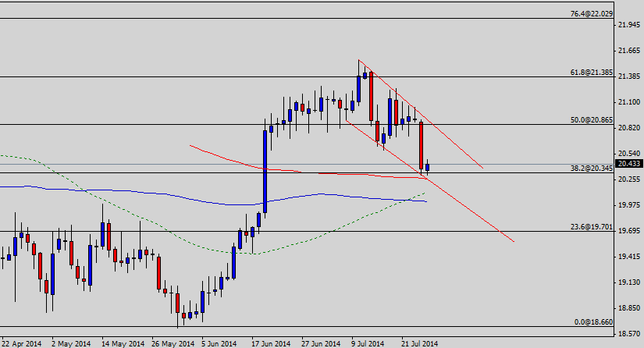Click the 50.0@20.865 Fibonacci retracement label
644x348 pixels.
[590, 119]
